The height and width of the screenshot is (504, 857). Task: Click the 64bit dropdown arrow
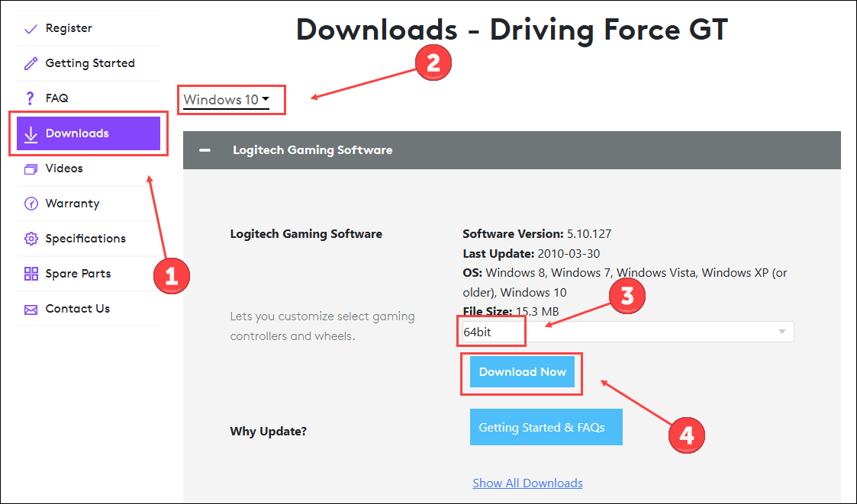(782, 332)
